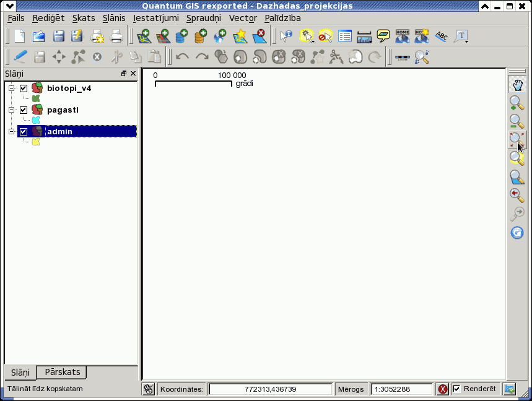The image size is (532, 401).
Task: Undo the last edit
Action: tap(182, 56)
